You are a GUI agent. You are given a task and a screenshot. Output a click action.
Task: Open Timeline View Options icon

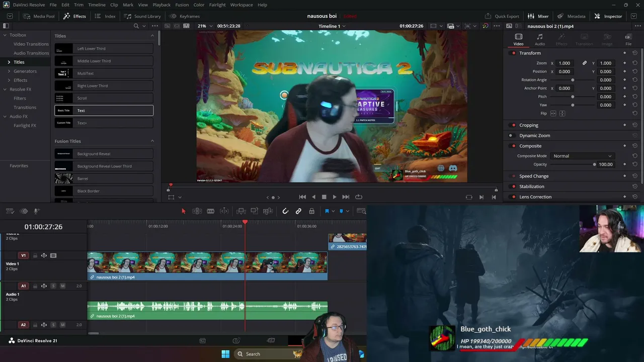click(x=10, y=211)
